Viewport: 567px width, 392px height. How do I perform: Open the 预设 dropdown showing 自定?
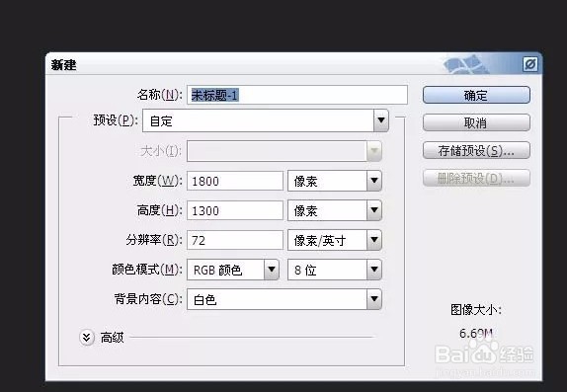(x=266, y=120)
